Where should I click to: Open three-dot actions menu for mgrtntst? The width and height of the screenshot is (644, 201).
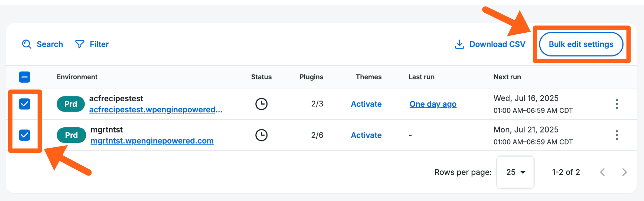pyautogui.click(x=616, y=135)
